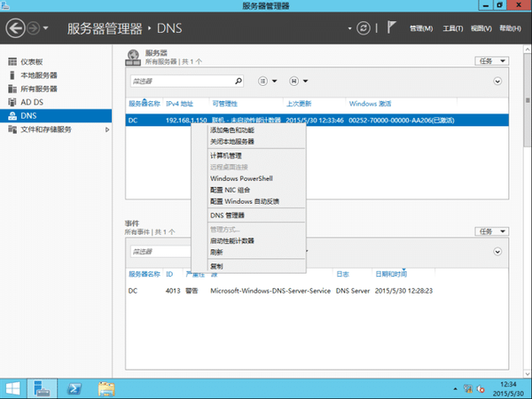Click Server Manager taskbar icon
532x399 pixels.
tap(42, 389)
